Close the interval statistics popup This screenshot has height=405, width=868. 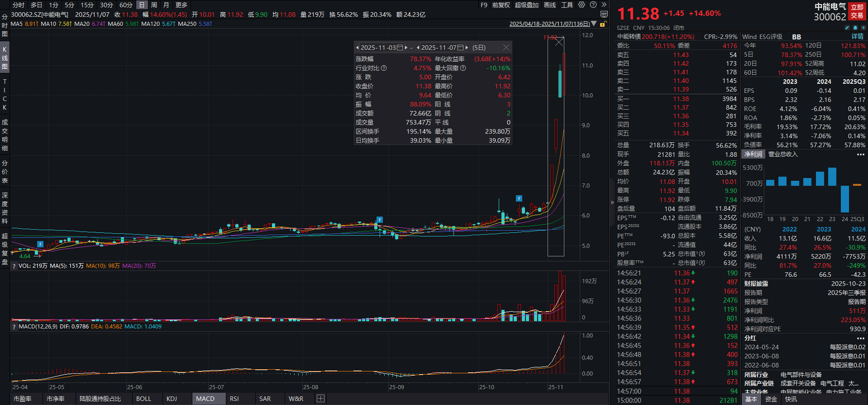pos(506,48)
